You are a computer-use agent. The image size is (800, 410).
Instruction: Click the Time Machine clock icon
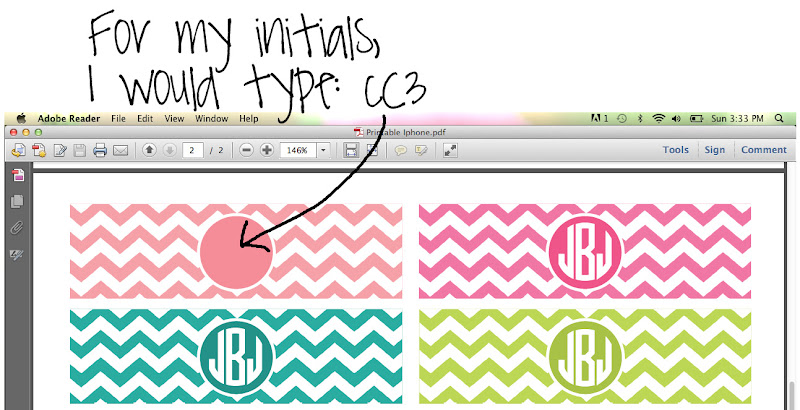[621, 118]
